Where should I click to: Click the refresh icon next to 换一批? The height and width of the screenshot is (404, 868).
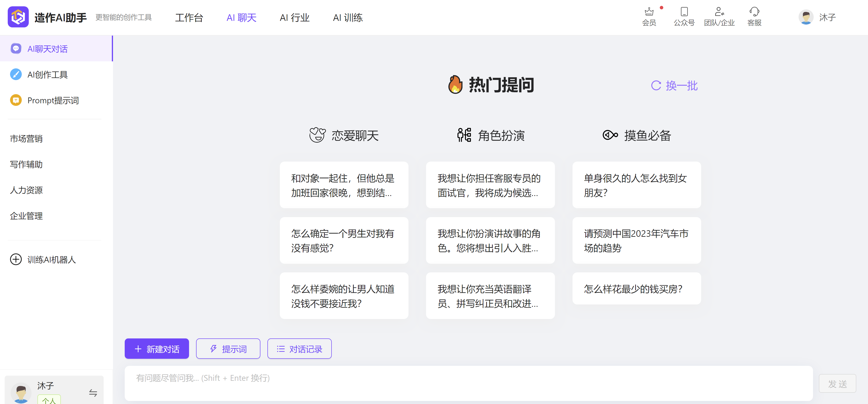click(656, 86)
